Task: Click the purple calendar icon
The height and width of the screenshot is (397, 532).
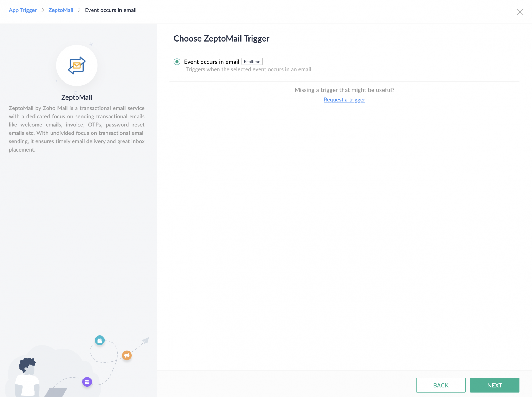Action: [87, 382]
